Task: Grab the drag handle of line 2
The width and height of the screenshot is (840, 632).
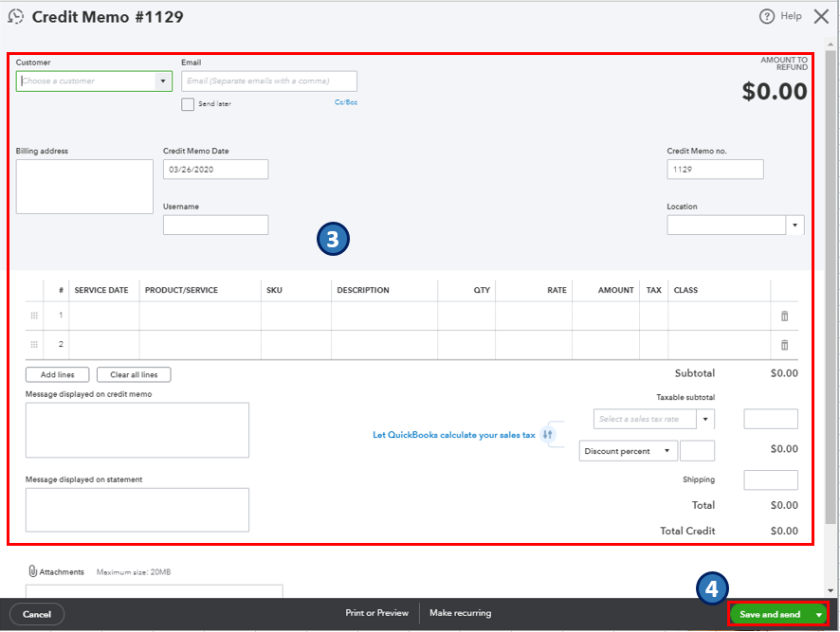Action: (x=34, y=344)
